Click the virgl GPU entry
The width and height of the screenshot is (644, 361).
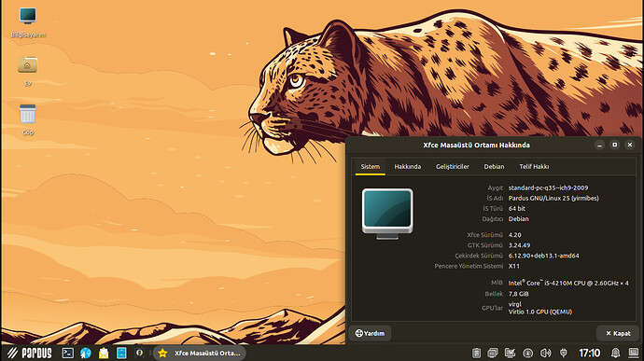click(514, 304)
